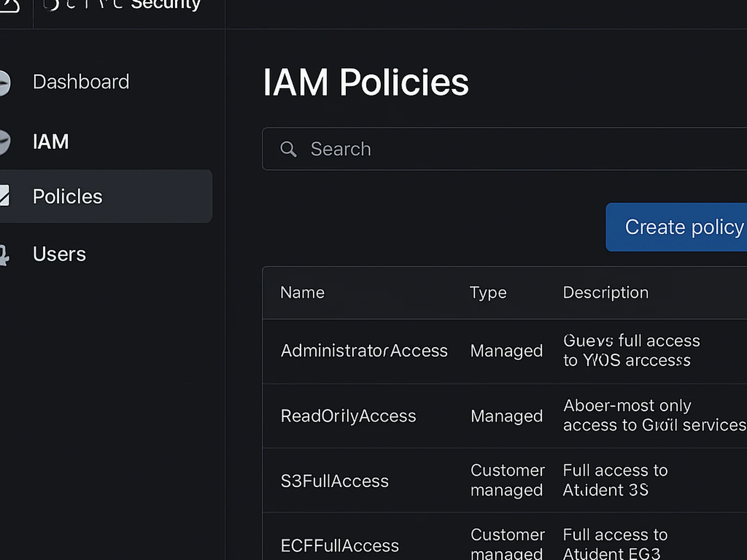Click the IAM sidebar icon
The height and width of the screenshot is (560, 747).
pos(4,142)
